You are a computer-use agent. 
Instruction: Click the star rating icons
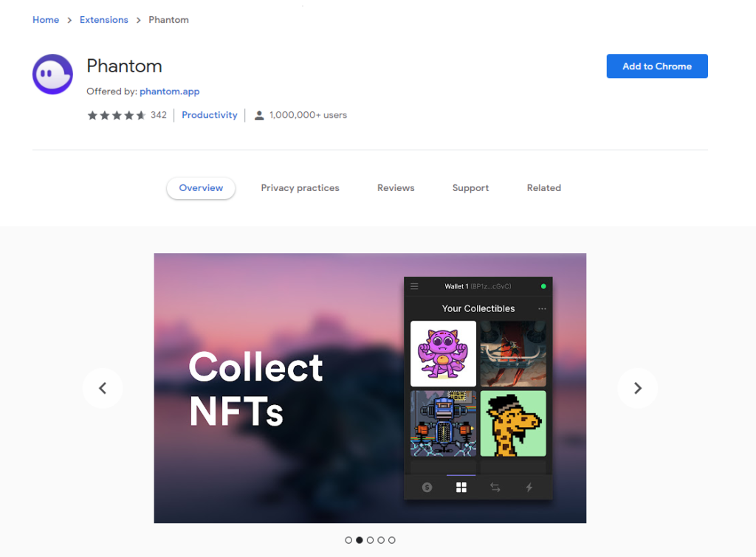coord(116,115)
